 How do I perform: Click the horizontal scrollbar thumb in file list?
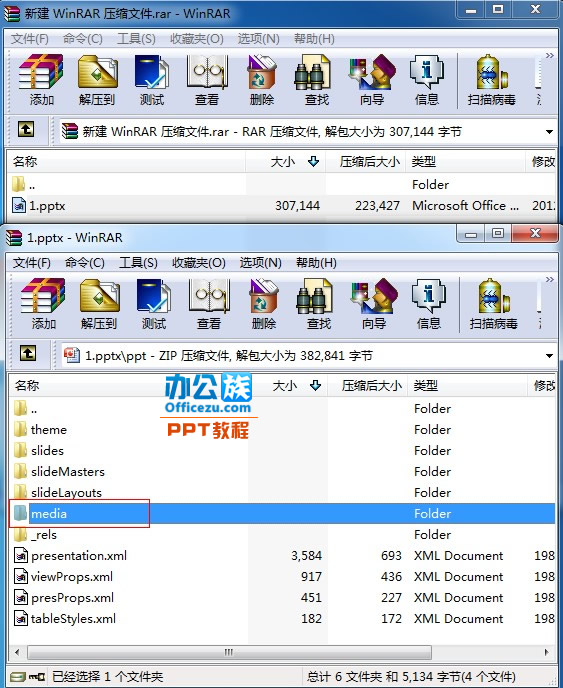(229, 652)
